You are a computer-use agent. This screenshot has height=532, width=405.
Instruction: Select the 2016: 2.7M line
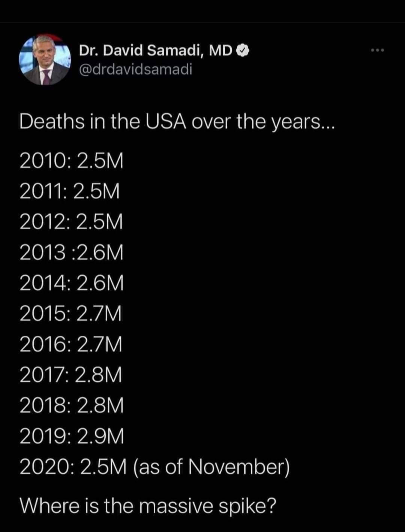click(71, 344)
